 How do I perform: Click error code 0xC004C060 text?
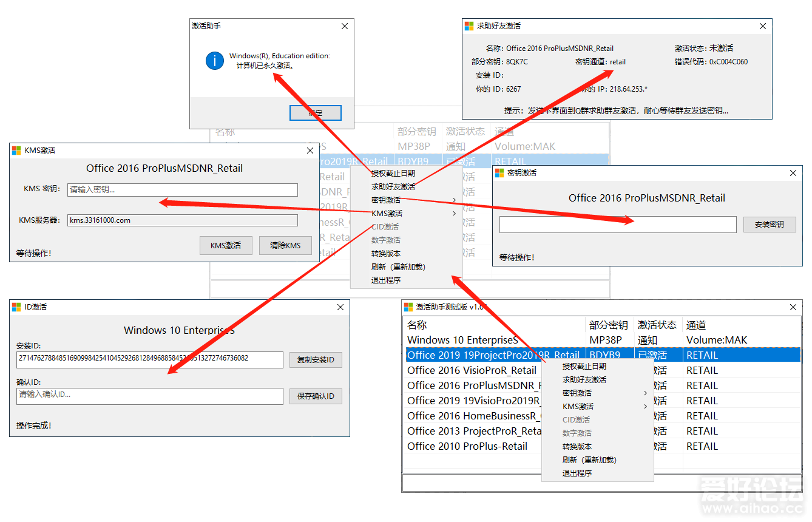[728, 62]
